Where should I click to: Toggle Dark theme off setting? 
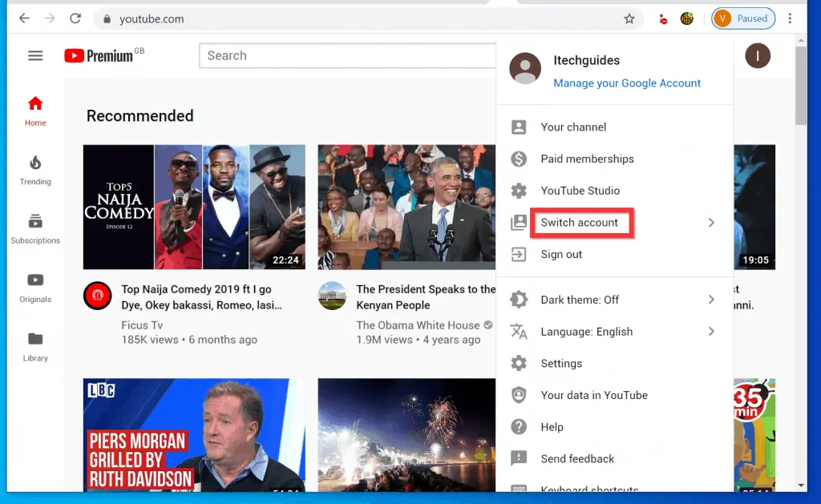pos(580,299)
